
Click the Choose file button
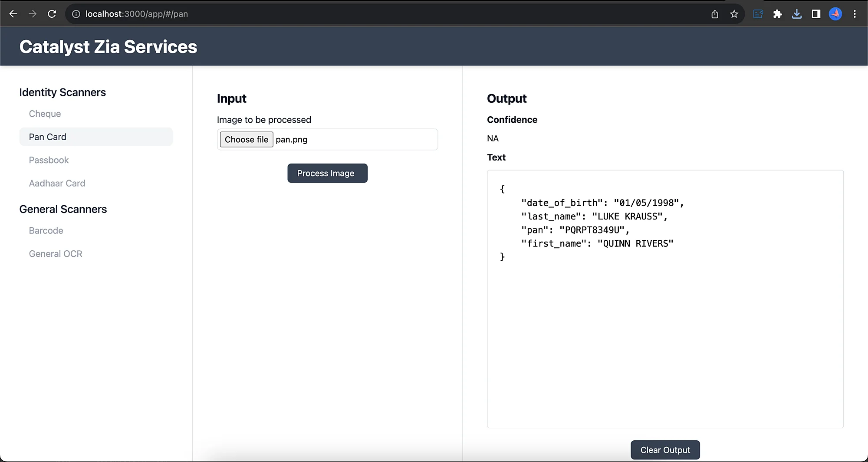pos(247,139)
